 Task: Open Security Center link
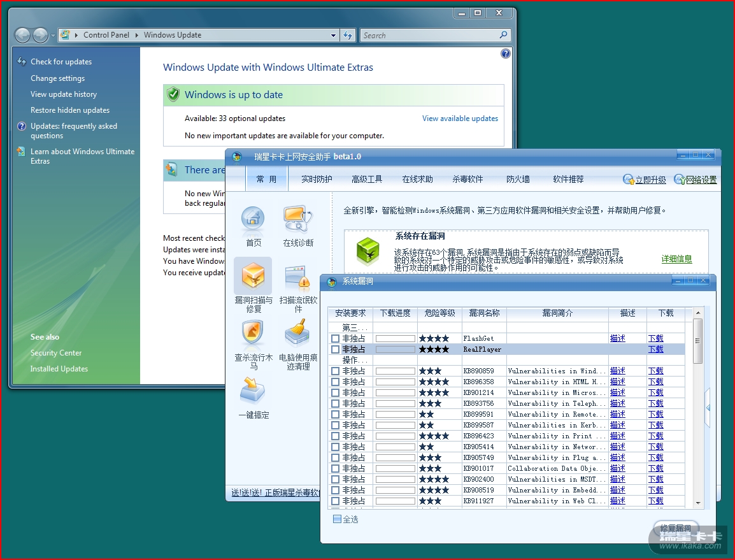pos(56,353)
